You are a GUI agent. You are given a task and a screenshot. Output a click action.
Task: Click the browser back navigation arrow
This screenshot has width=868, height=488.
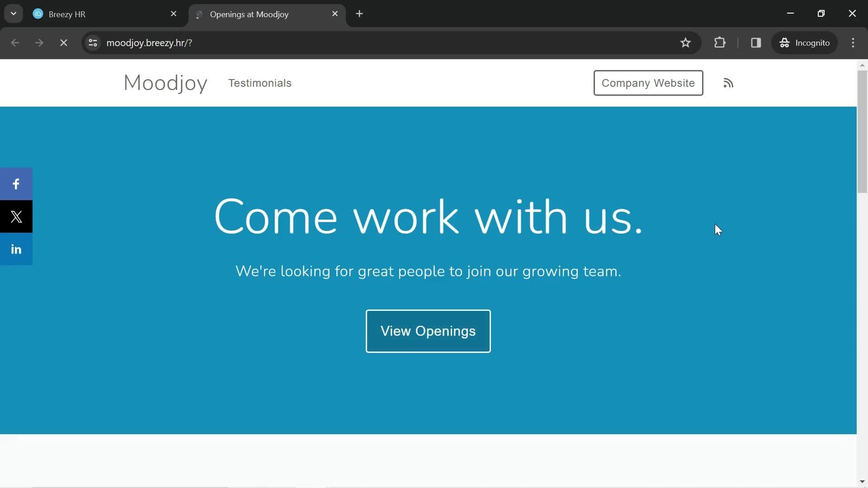[x=15, y=42]
